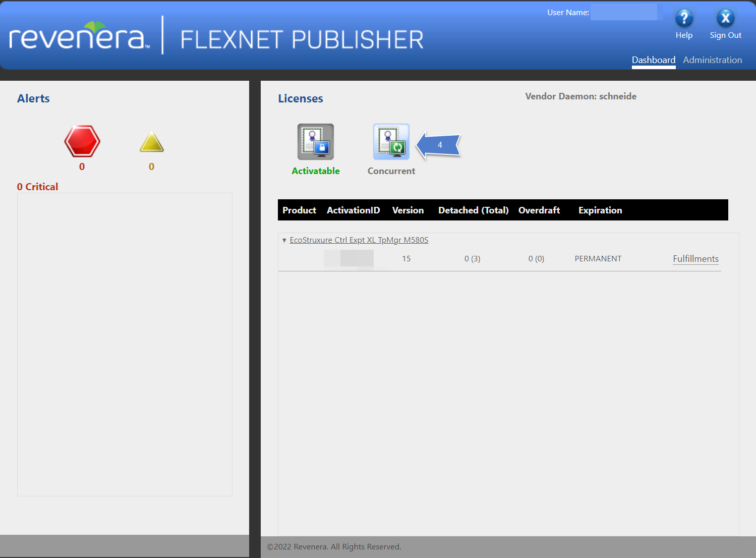Click the Alerts heading

click(33, 99)
